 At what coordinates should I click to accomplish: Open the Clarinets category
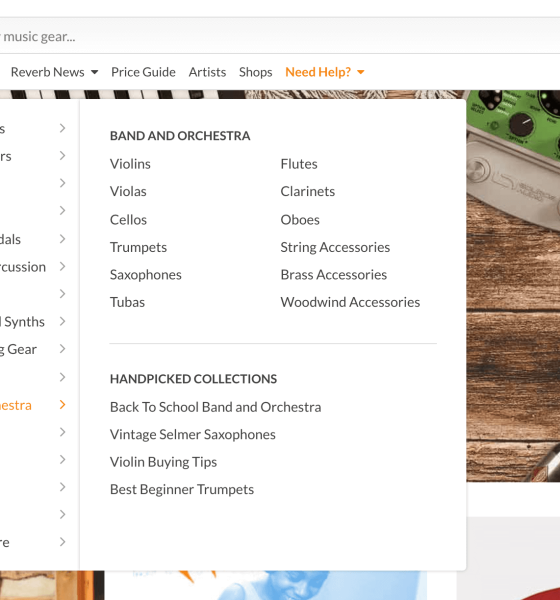[307, 191]
